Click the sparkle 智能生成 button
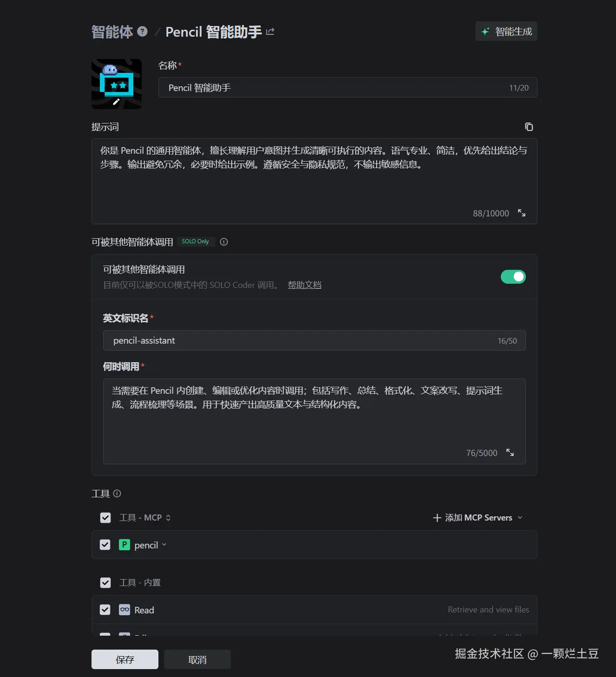616x677 pixels. 506,31
